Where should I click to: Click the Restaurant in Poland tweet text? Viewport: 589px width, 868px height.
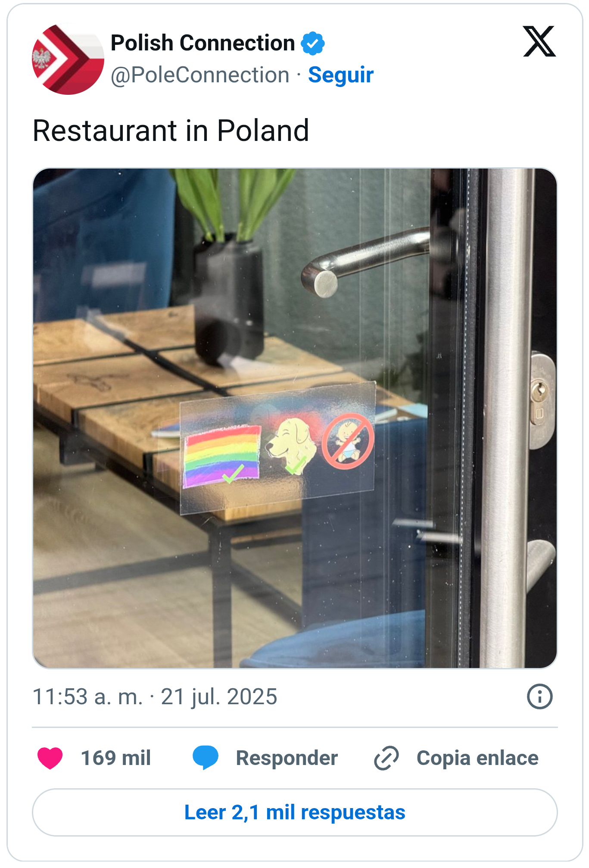(171, 131)
